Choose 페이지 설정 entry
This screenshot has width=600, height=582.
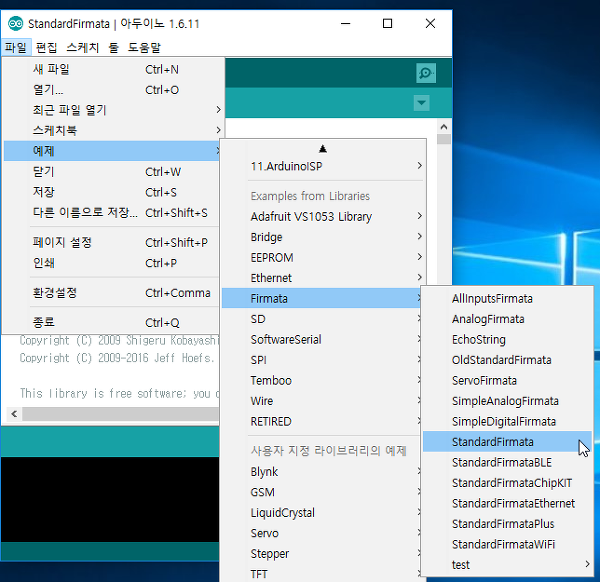pyautogui.click(x=111, y=242)
